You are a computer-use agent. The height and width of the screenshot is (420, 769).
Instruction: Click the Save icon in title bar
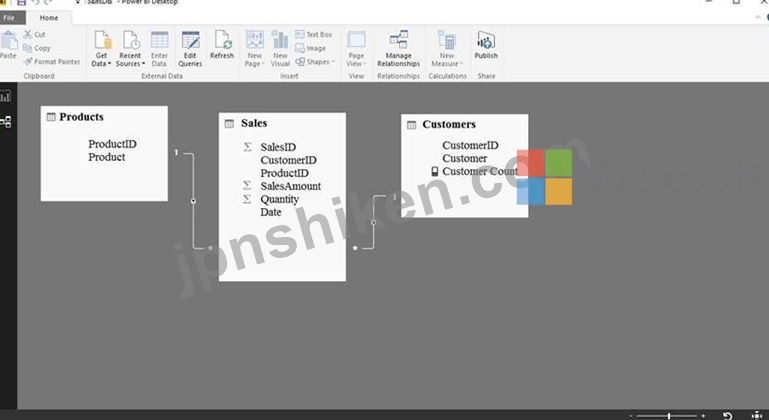[x=21, y=2]
